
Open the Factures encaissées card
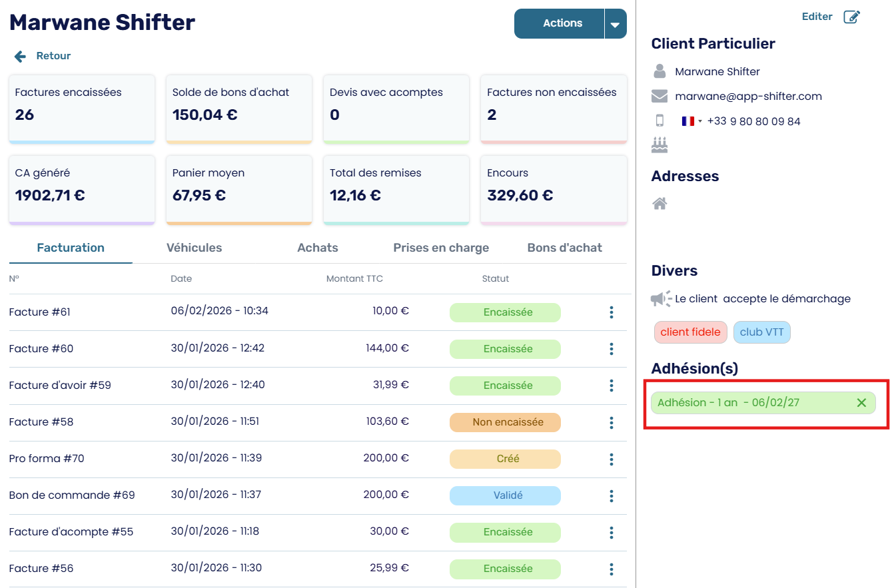pyautogui.click(x=82, y=109)
